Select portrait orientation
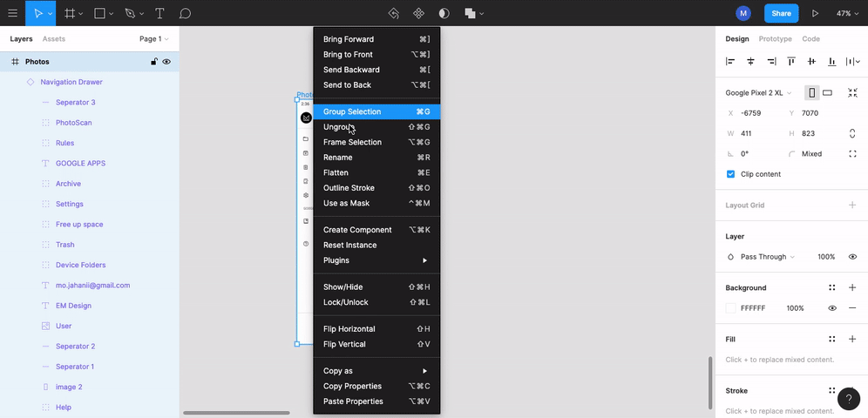Viewport: 868px width, 418px height. coord(812,93)
